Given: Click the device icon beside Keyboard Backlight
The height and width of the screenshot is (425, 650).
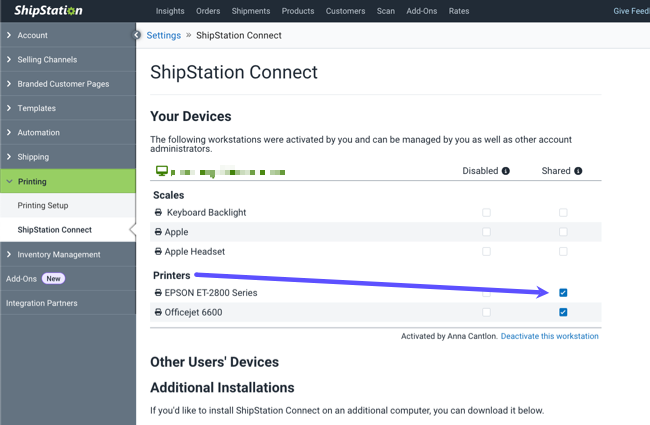Looking at the screenshot, I should pyautogui.click(x=158, y=213).
